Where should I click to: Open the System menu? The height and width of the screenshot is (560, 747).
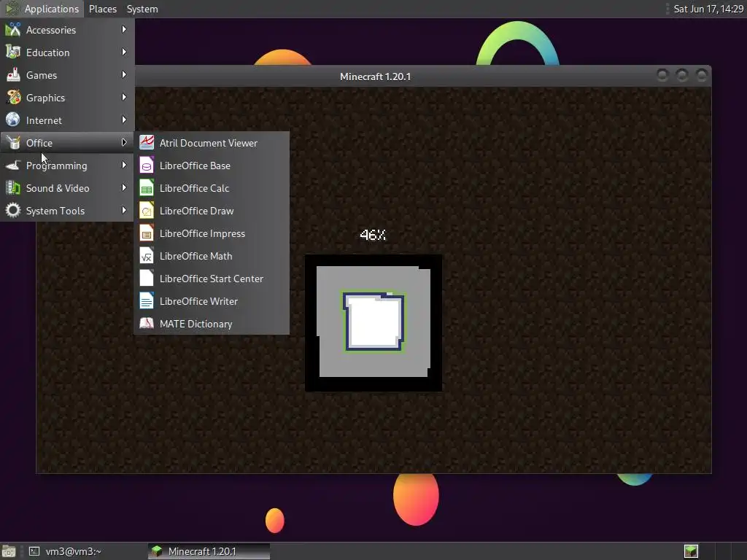142,9
